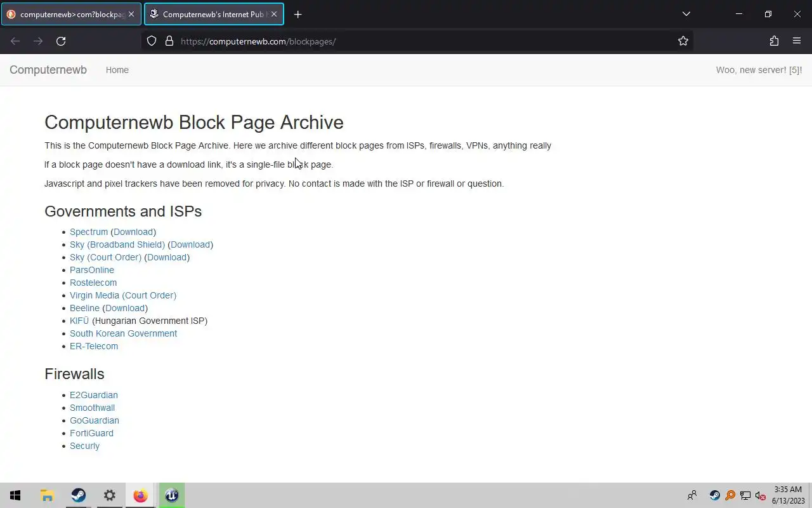Click the People tray icon

[692, 495]
